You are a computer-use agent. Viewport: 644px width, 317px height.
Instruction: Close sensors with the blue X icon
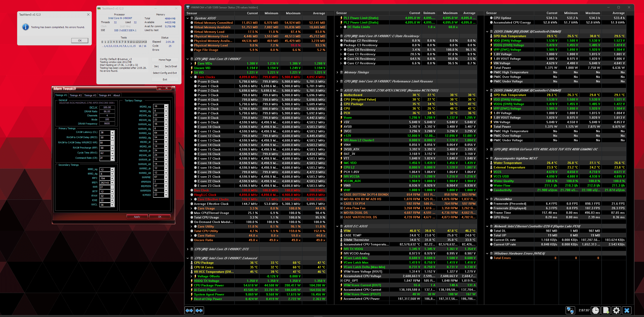coord(627,310)
